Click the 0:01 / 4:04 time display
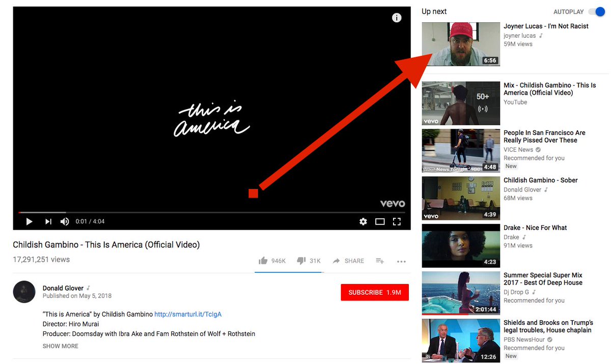 click(90, 221)
